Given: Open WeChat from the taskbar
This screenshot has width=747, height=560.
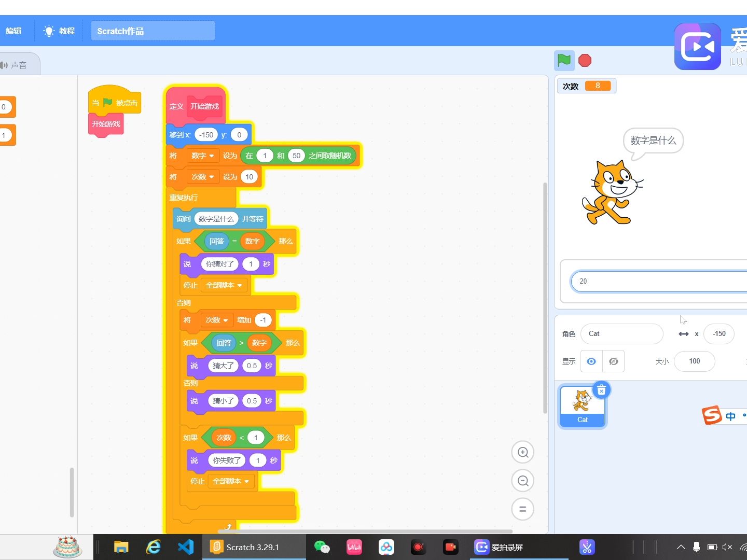Looking at the screenshot, I should point(322,547).
